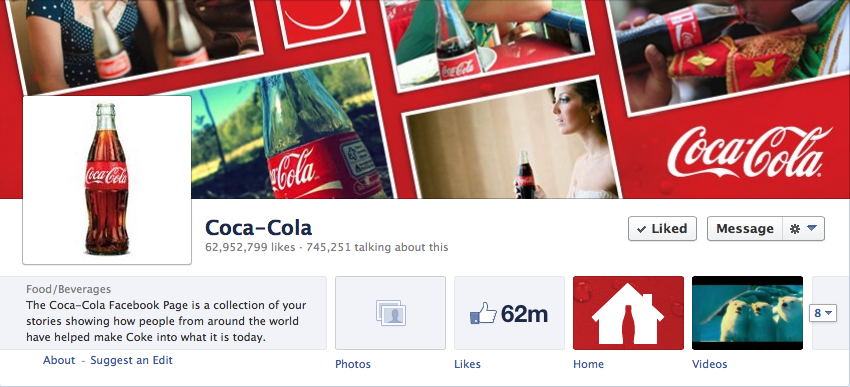Open the gear settings dropdown

804,229
